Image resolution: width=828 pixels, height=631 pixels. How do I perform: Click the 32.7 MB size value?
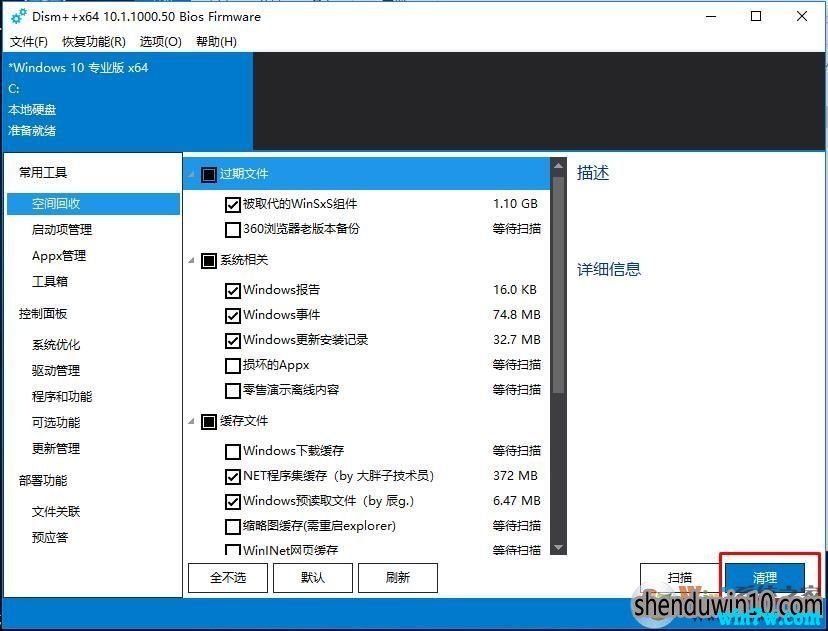517,340
